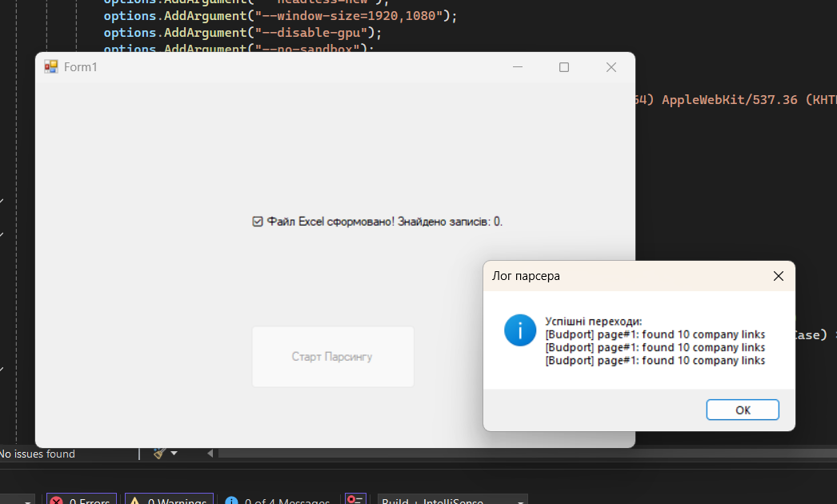Click the editor horizontal scrollbar track
The width and height of the screenshot is (837, 504).
[x=526, y=454]
